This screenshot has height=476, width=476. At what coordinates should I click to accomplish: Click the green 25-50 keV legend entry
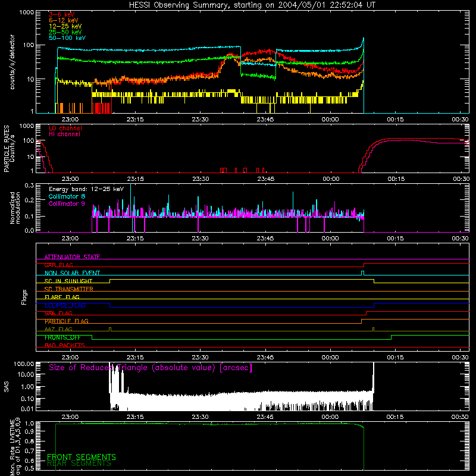pyautogui.click(x=65, y=32)
